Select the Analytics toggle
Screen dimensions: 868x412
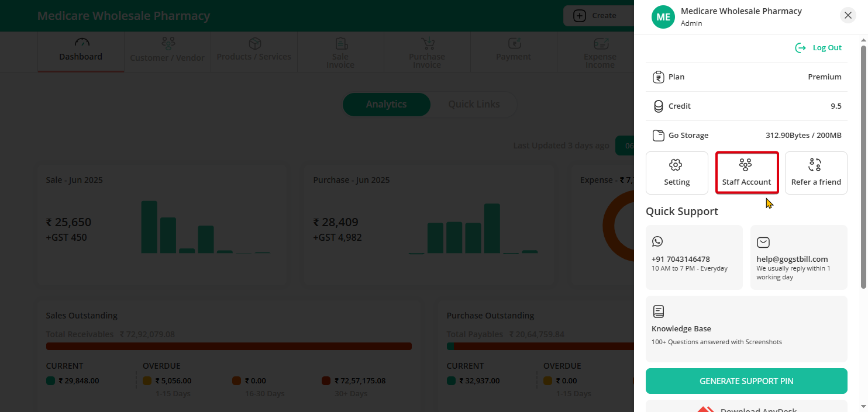[x=386, y=105]
